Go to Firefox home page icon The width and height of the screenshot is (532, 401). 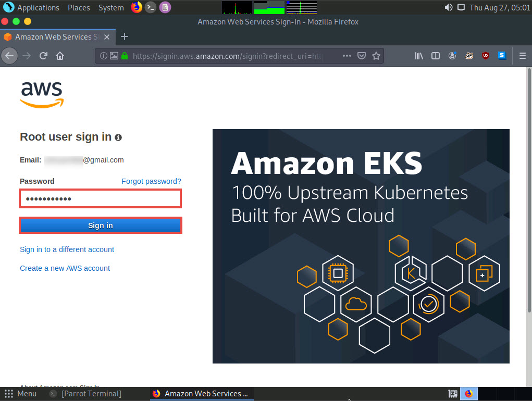[x=60, y=56]
